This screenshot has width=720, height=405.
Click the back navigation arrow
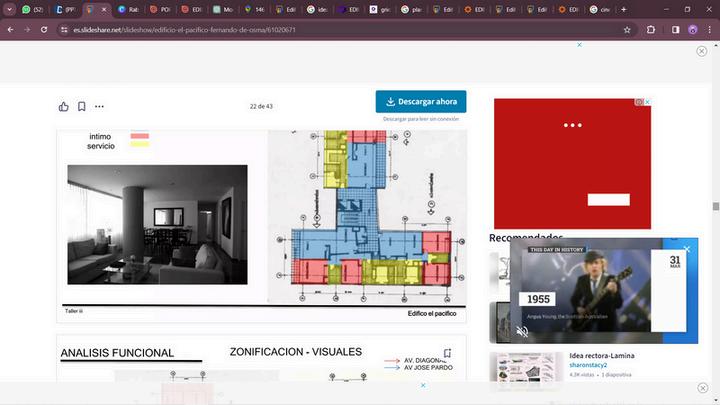[x=11, y=30]
